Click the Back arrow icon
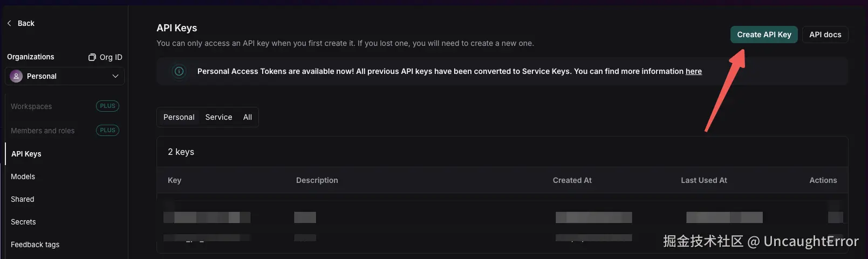The height and width of the screenshot is (259, 868). 9,23
